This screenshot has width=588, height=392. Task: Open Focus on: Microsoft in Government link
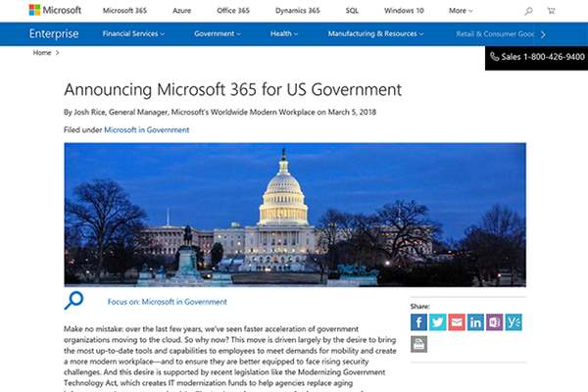[x=168, y=302]
